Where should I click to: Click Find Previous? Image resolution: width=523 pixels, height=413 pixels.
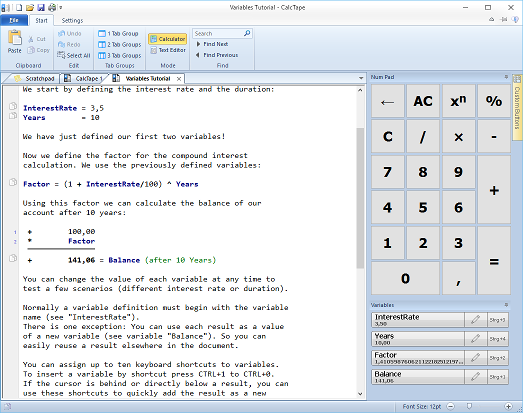[217, 55]
